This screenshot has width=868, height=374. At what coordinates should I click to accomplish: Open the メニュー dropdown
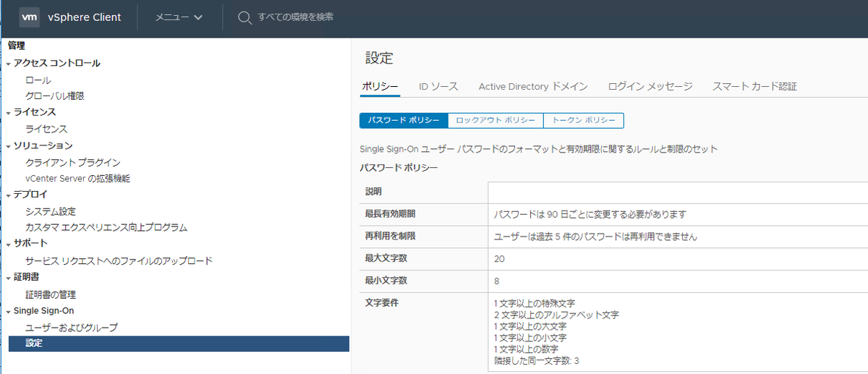click(179, 17)
